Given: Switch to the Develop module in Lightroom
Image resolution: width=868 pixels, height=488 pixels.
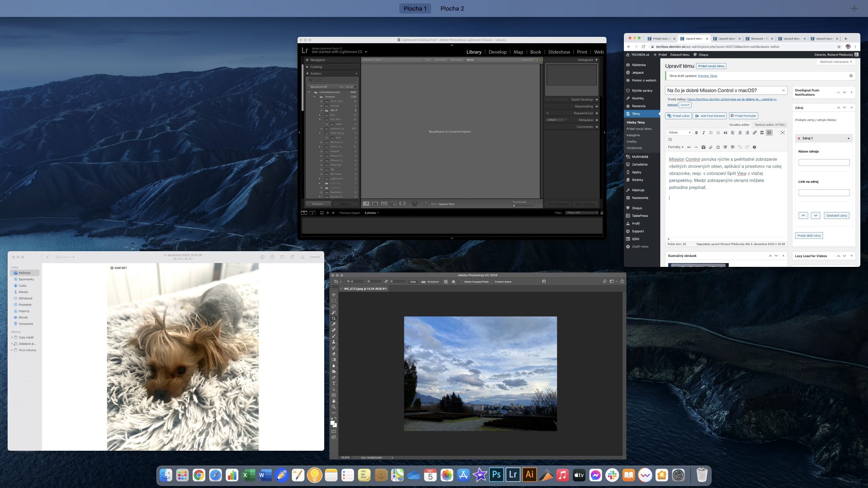Looking at the screenshot, I should 497,52.
